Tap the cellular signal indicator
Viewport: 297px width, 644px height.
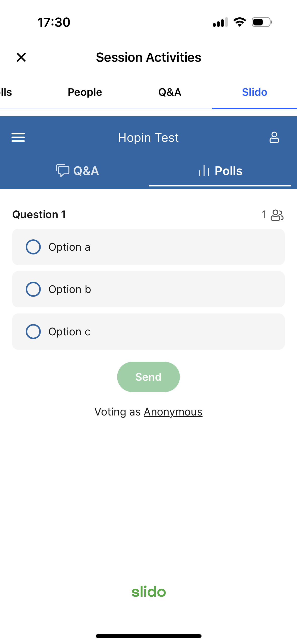coord(220,22)
